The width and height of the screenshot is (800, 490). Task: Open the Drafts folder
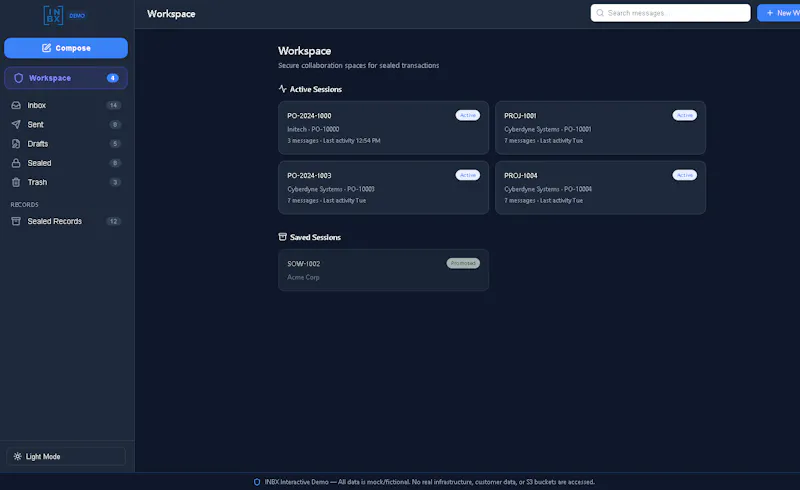(x=66, y=144)
